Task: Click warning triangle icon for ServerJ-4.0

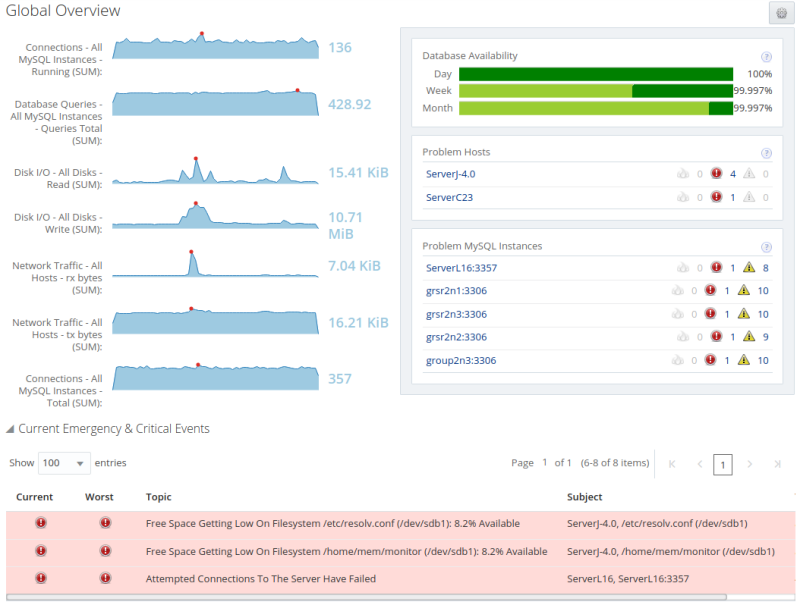Action: (x=748, y=173)
